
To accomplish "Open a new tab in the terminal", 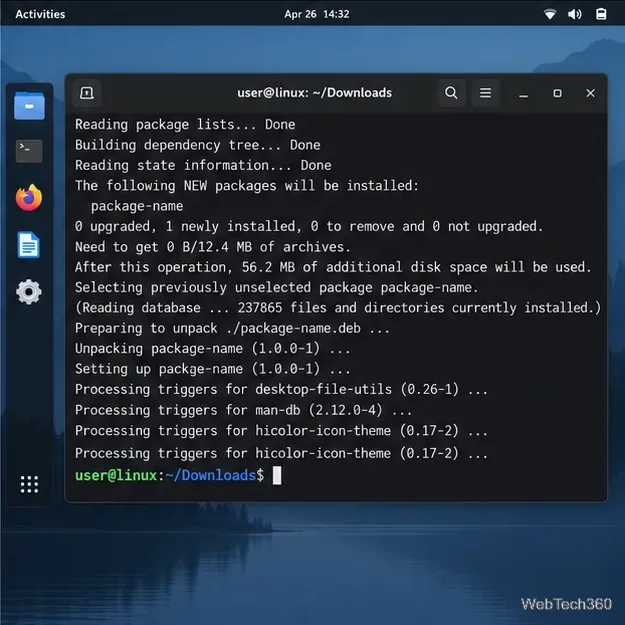I will [x=86, y=93].
